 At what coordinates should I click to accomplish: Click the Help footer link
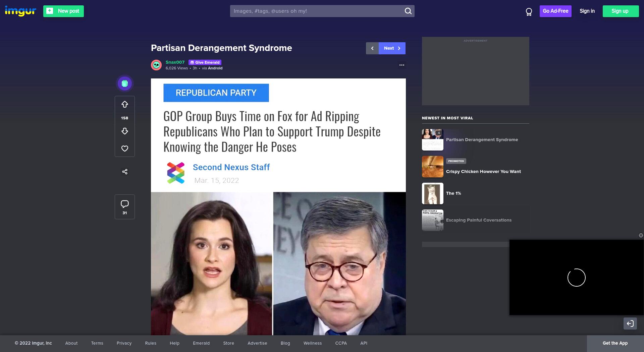tap(174, 343)
